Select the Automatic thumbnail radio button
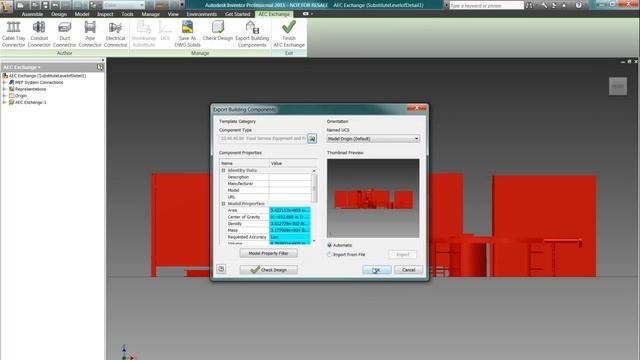640x360 pixels. [329, 245]
